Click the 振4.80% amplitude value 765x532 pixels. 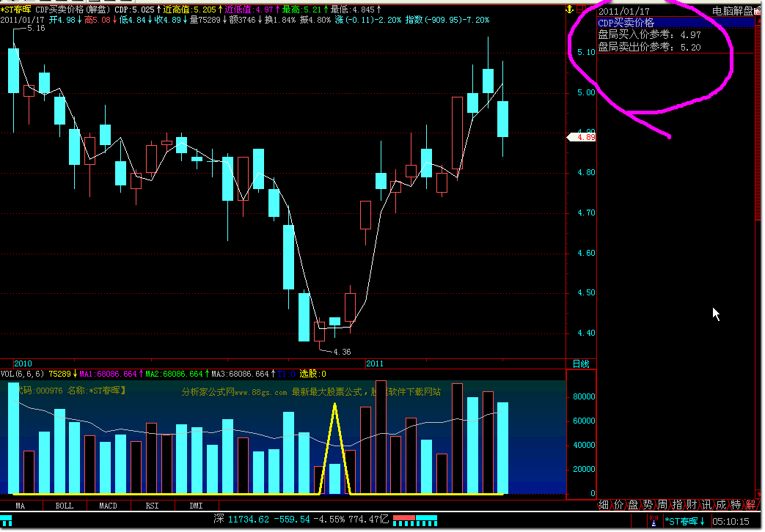(x=315, y=20)
